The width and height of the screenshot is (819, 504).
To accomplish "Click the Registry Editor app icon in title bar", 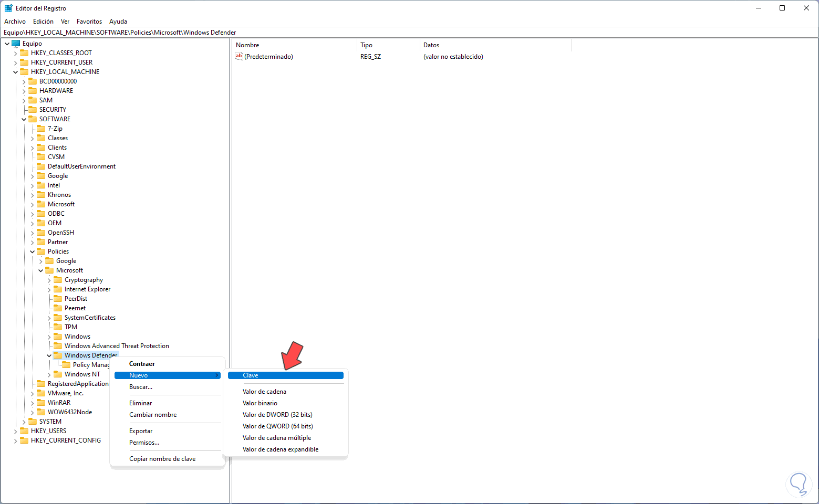I will 8,8.
